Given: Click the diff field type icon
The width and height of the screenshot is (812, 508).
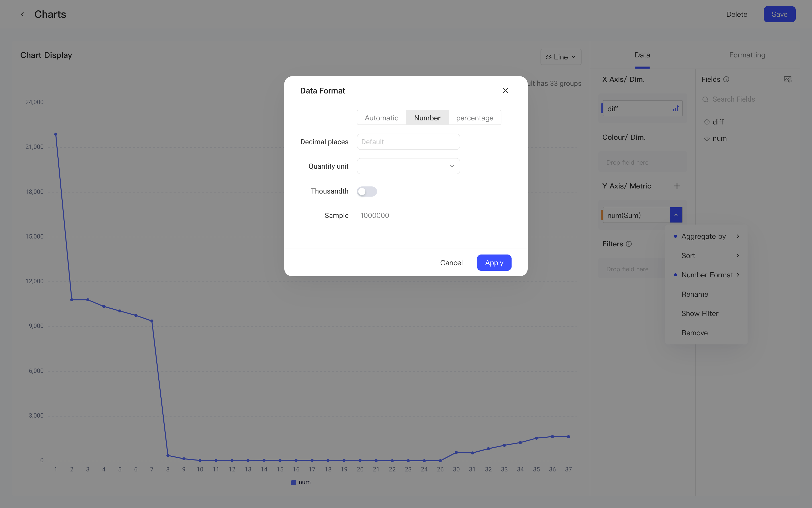Looking at the screenshot, I should pos(707,122).
